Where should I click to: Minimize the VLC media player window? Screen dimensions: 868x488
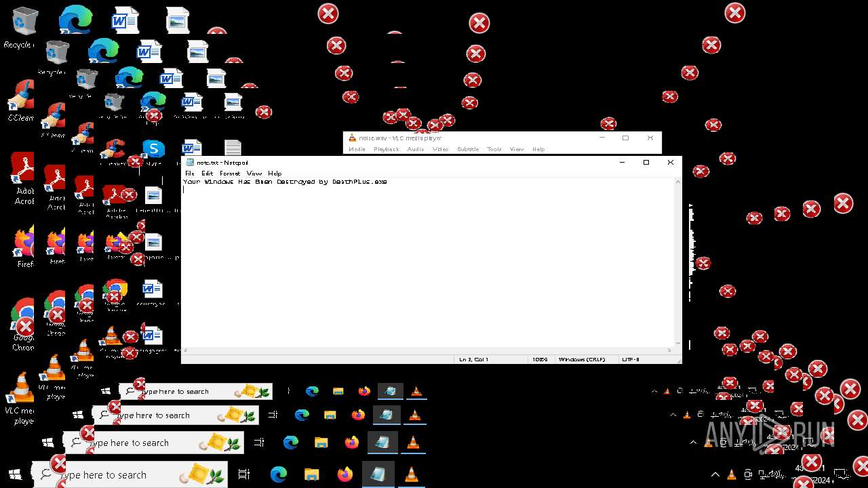[602, 138]
